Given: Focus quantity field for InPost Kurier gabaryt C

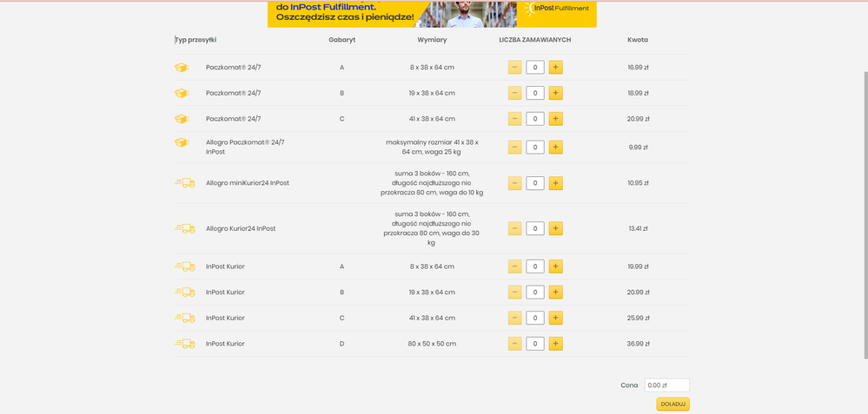Looking at the screenshot, I should (534, 318).
